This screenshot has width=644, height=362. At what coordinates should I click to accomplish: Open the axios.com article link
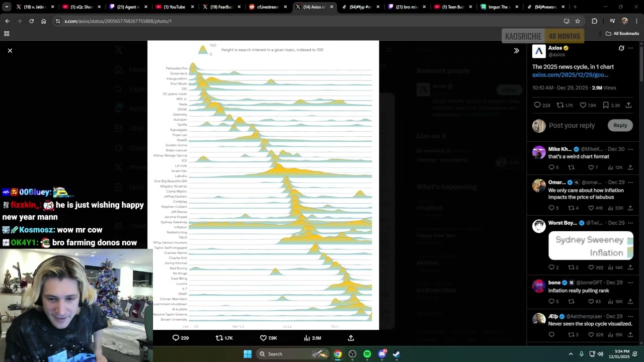coord(570,75)
